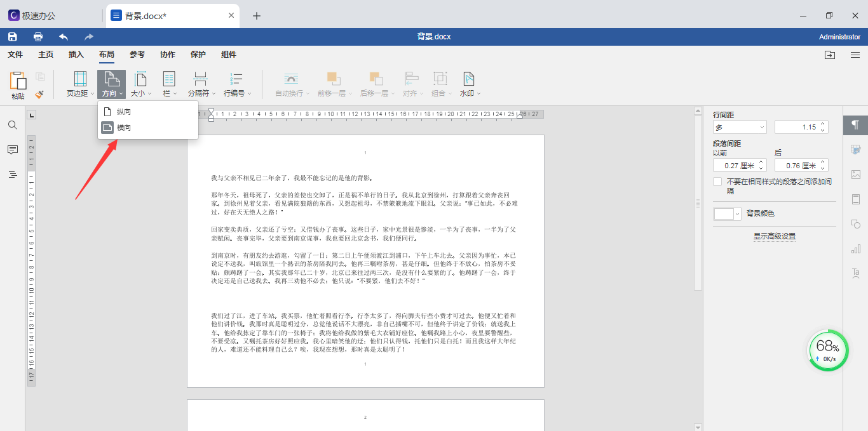Click the undo arrow icon

[64, 37]
